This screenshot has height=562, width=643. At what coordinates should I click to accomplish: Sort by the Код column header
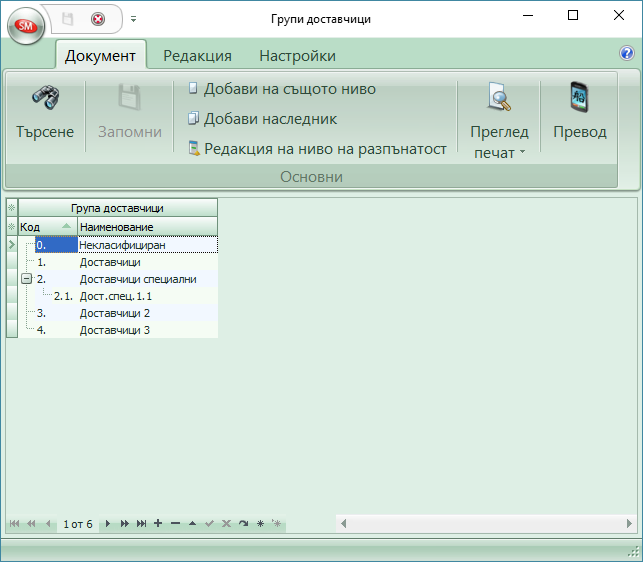pyautogui.click(x=48, y=227)
